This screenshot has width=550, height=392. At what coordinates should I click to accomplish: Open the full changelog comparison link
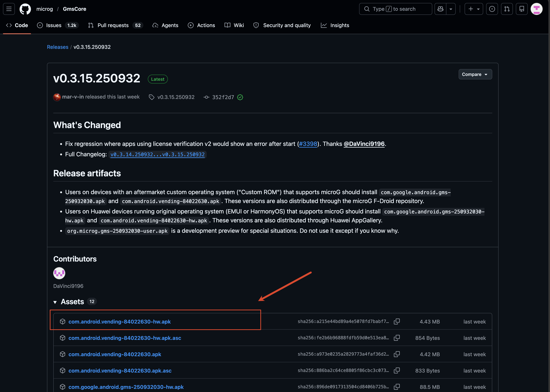tap(157, 154)
